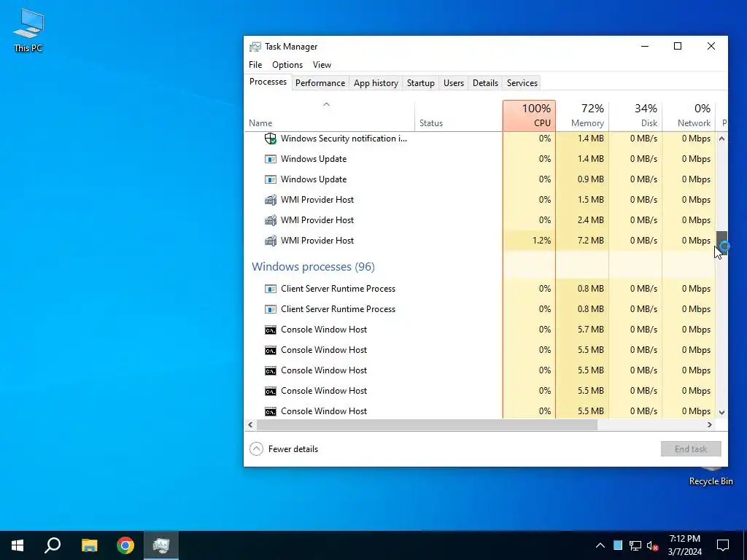This screenshot has width=747, height=560.
Task: Sort by the Status column header
Action: [x=458, y=115]
